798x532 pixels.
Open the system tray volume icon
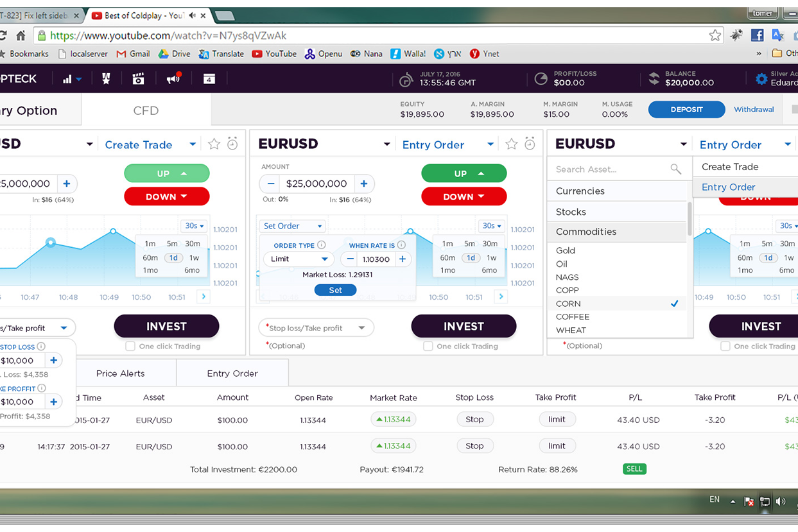(x=781, y=502)
